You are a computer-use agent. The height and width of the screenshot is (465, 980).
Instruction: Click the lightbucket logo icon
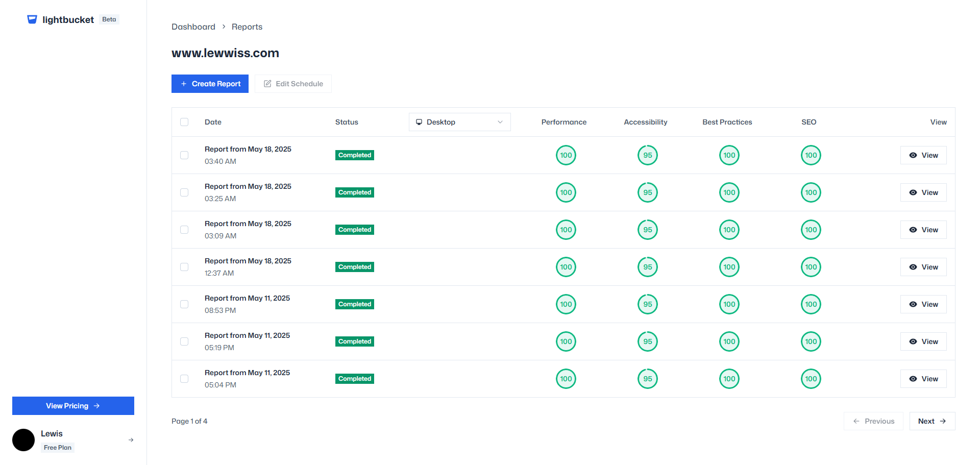[x=32, y=19]
